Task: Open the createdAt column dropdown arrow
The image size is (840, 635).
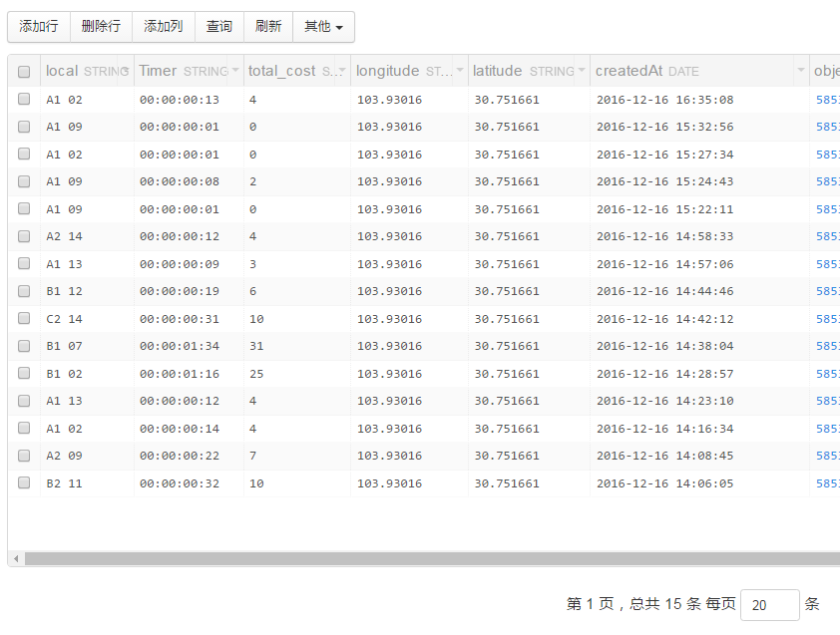Action: tap(801, 70)
